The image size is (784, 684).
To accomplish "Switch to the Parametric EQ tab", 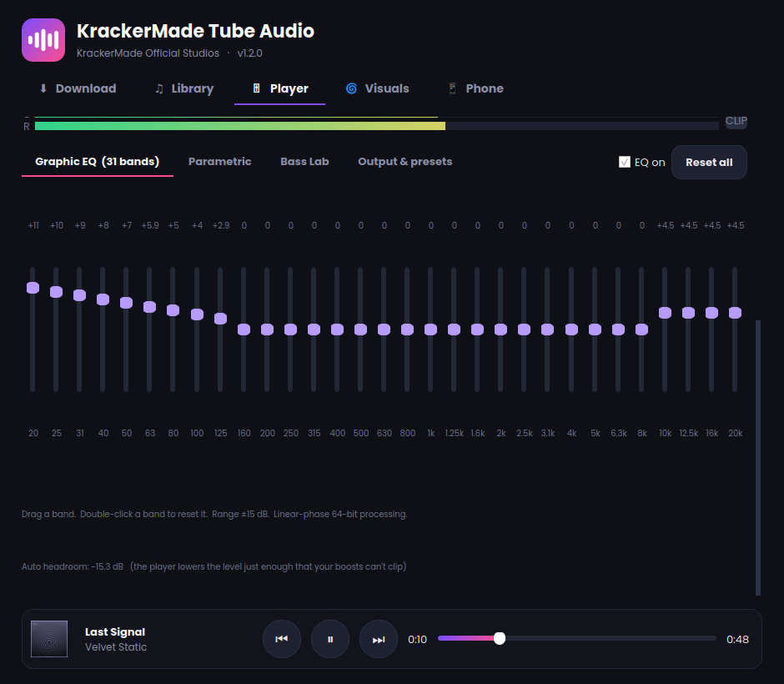I will tap(220, 162).
